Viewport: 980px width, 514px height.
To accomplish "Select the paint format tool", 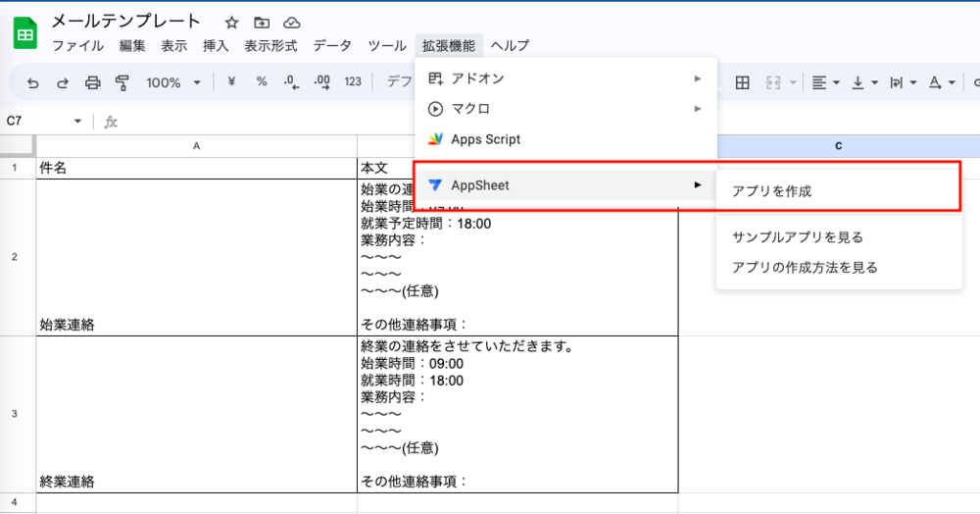I will coord(122,82).
